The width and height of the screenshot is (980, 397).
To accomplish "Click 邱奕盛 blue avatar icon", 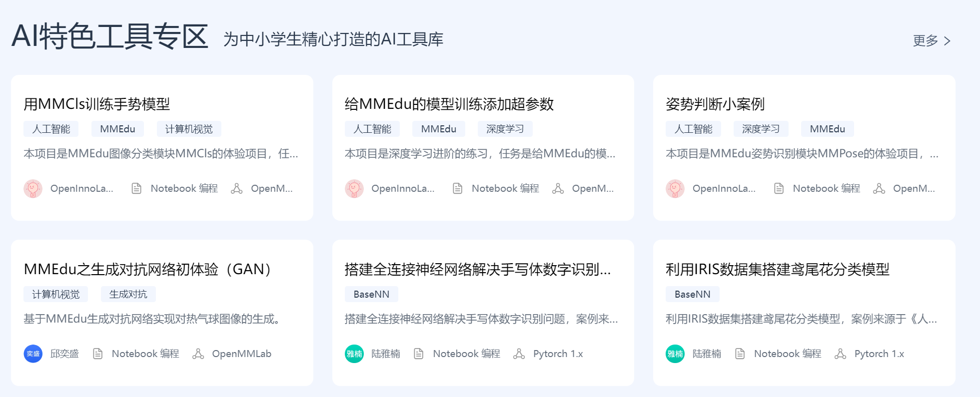I will coord(33,354).
